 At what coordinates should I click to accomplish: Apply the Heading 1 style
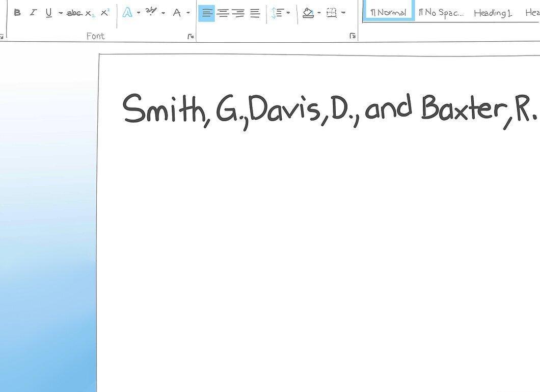493,13
